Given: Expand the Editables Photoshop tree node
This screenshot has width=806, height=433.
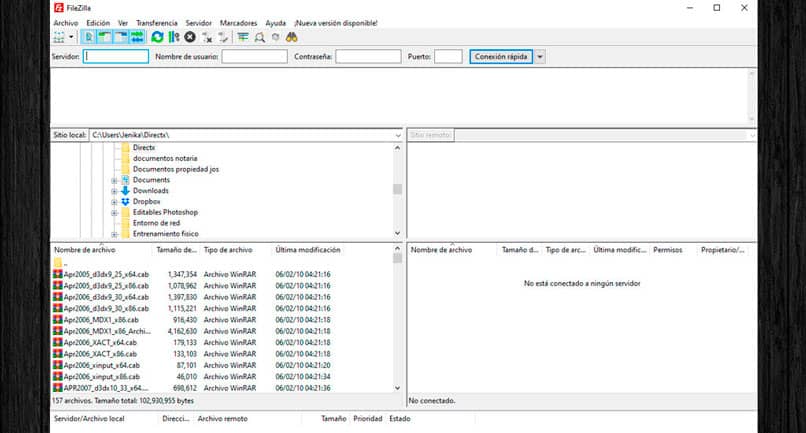Looking at the screenshot, I should (x=114, y=213).
